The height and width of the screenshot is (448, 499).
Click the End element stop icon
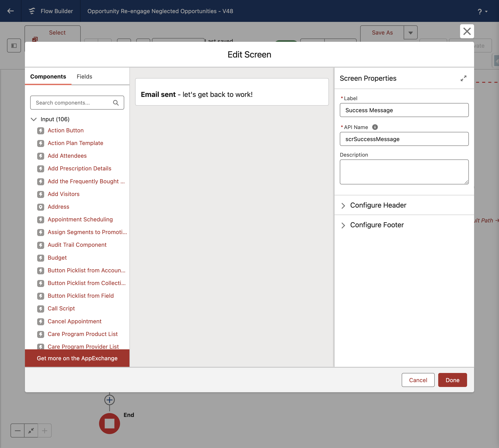(x=110, y=424)
